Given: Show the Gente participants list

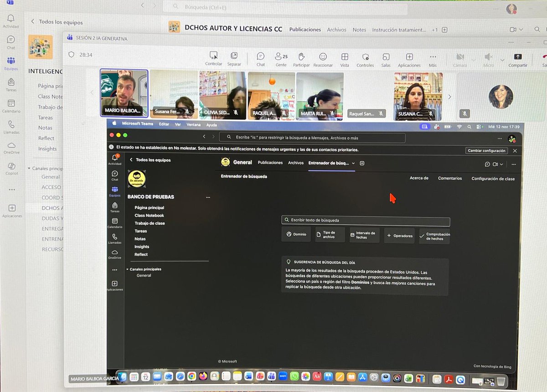Looking at the screenshot, I should point(281,60).
